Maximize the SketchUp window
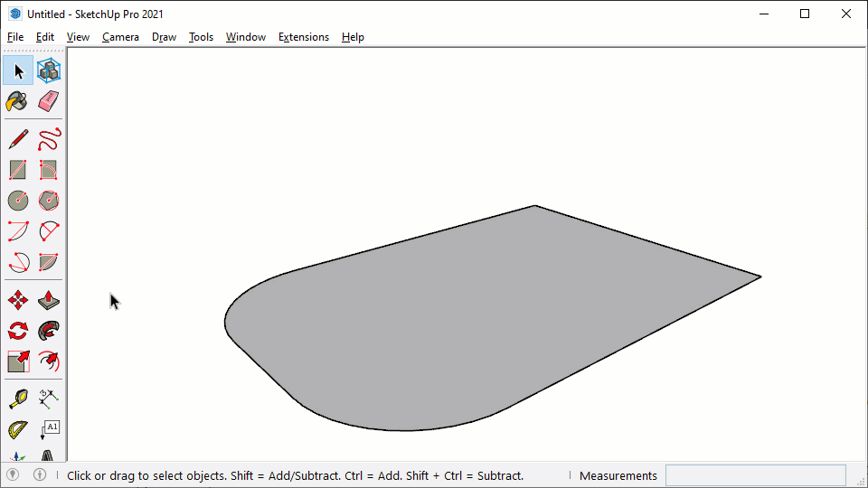This screenshot has width=868, height=488. pos(805,14)
